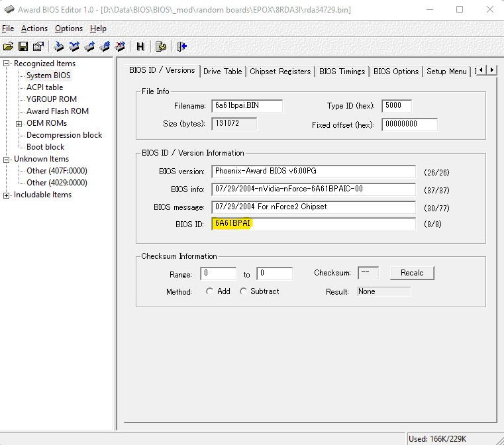Click the 'Used: 166K/229K' status bar text
This screenshot has height=445, width=504.
[x=437, y=439]
